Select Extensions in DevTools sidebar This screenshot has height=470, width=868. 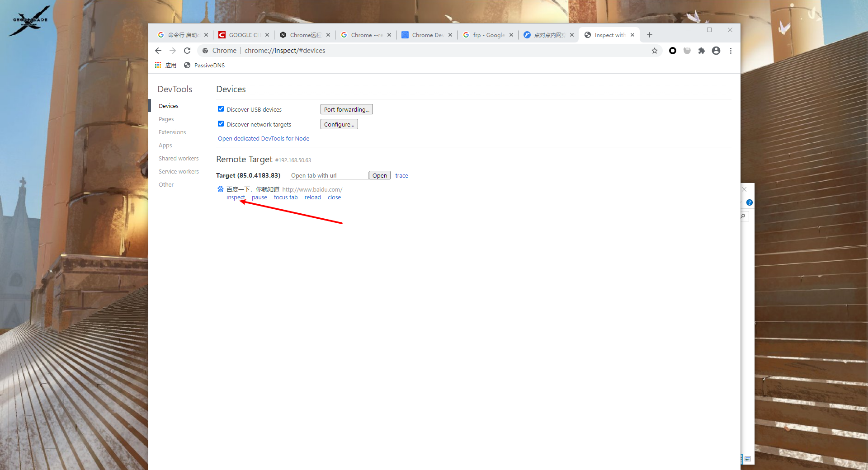point(172,132)
